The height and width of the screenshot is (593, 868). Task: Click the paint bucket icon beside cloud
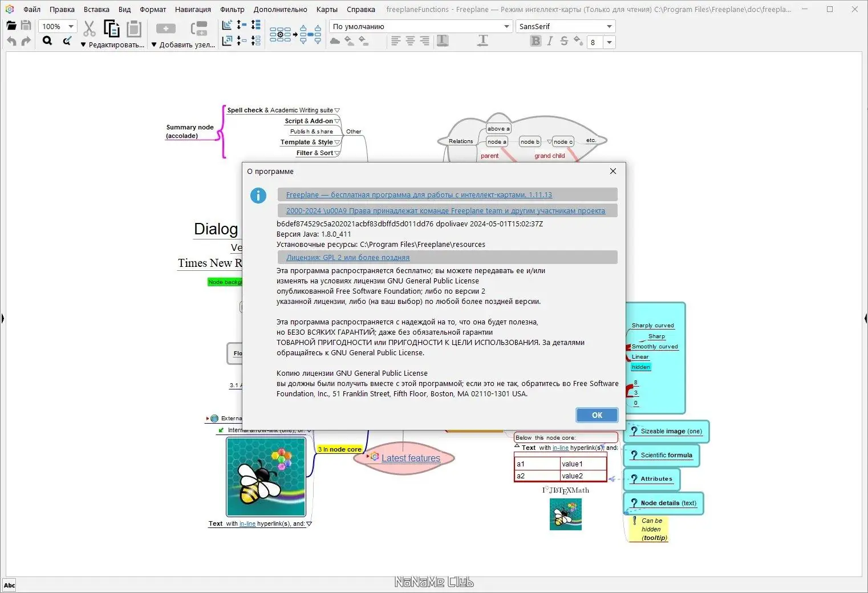tap(349, 41)
